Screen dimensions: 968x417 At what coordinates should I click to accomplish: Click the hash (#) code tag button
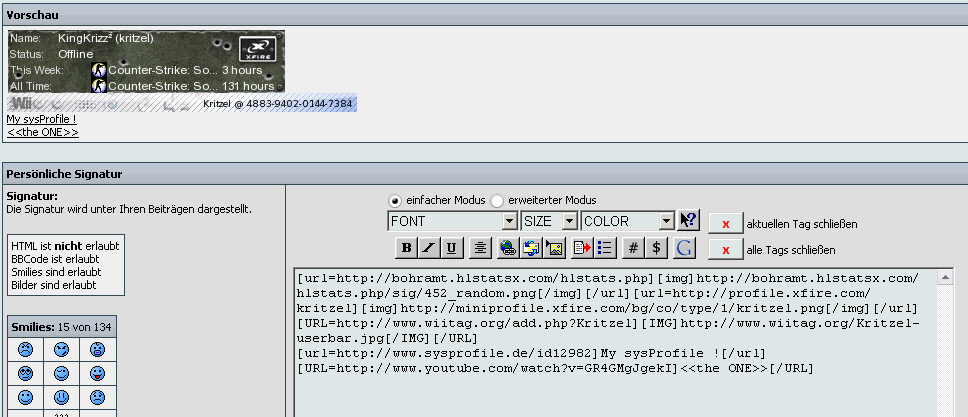pos(633,248)
